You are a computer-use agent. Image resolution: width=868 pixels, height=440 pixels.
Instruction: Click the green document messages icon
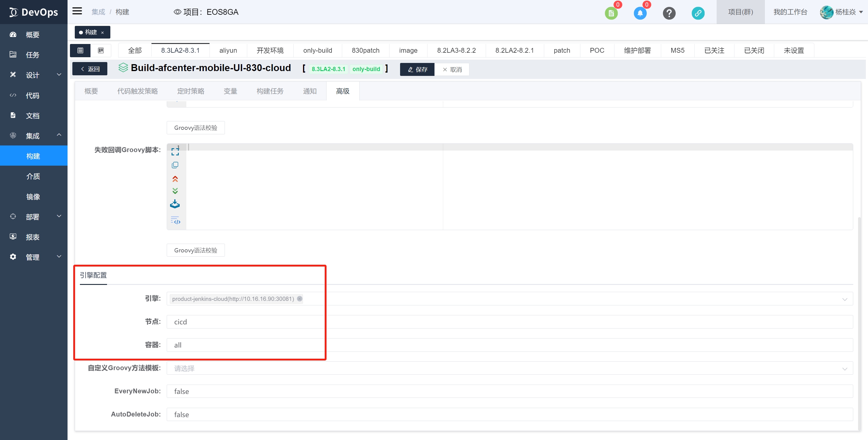point(611,13)
